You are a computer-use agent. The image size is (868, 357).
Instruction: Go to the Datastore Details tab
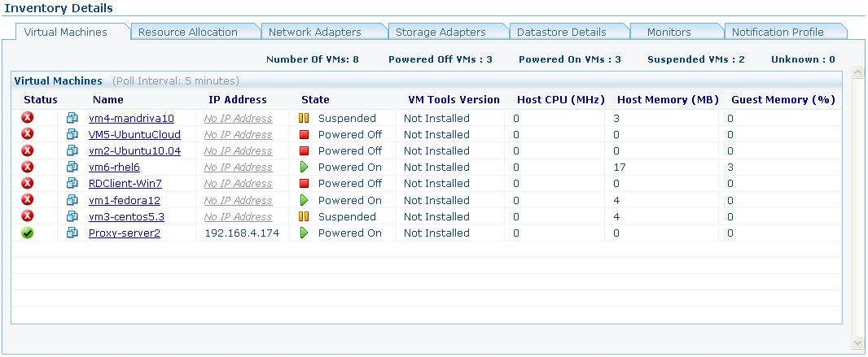tap(562, 33)
